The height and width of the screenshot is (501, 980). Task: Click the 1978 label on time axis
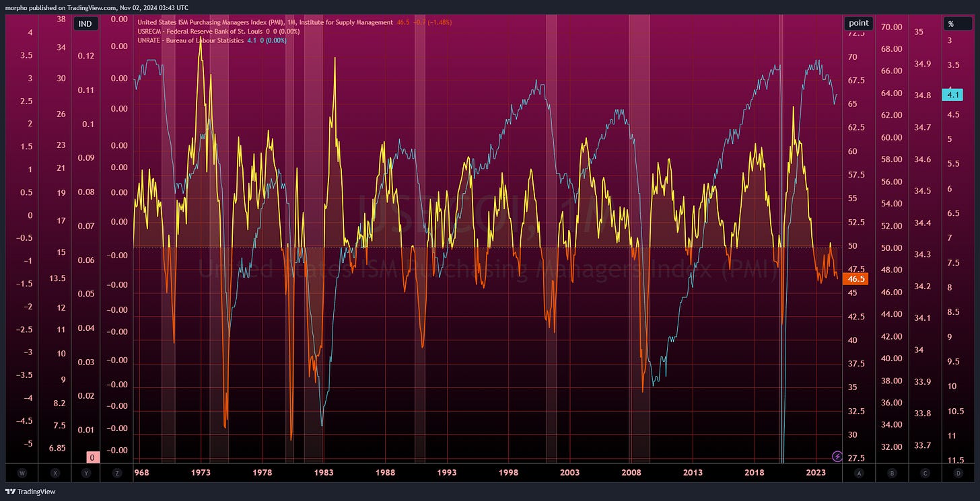coord(262,473)
